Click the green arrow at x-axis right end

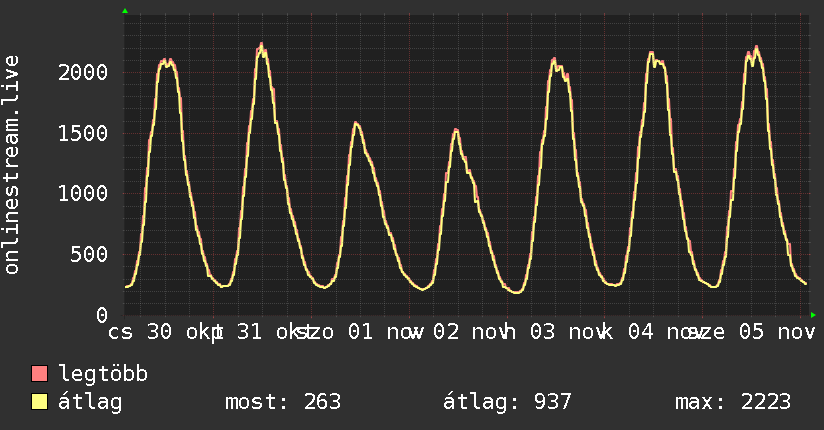click(814, 314)
